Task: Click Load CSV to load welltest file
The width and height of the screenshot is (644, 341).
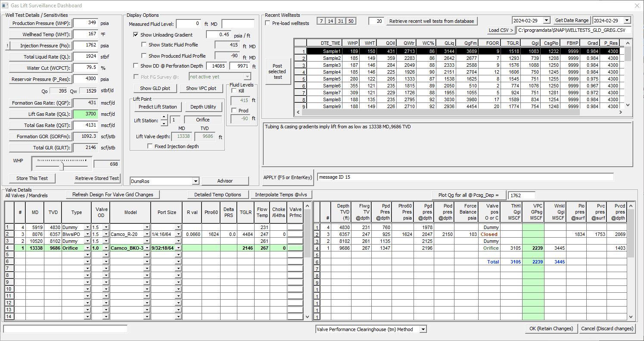Action: (x=501, y=30)
